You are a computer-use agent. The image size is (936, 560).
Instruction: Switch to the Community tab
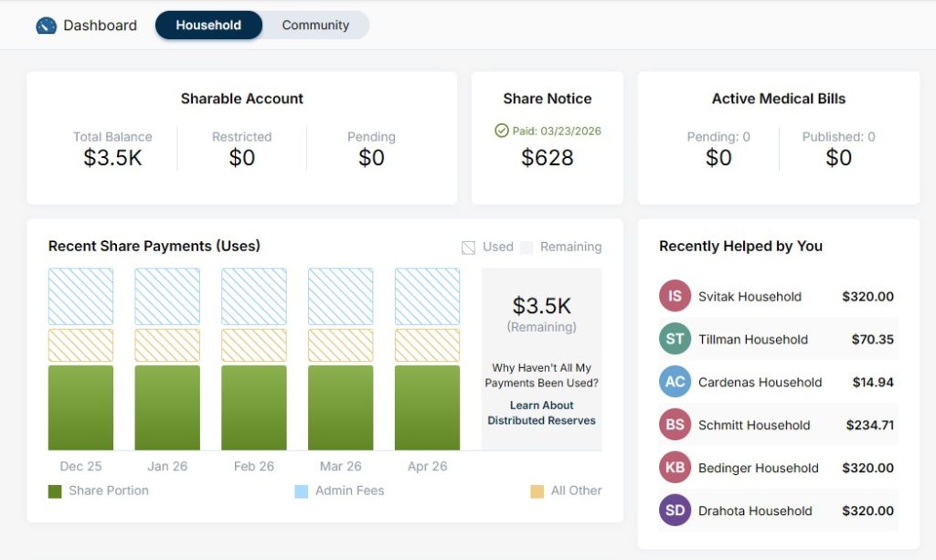pyautogui.click(x=315, y=25)
